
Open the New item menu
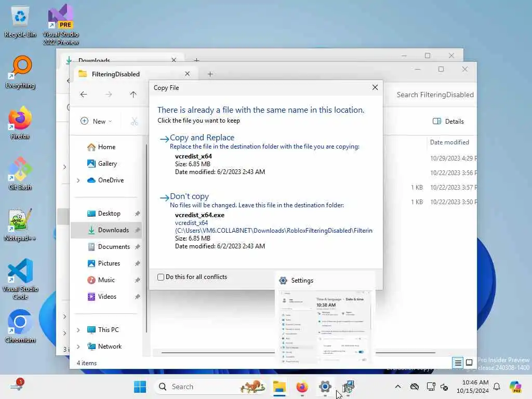[x=96, y=121]
